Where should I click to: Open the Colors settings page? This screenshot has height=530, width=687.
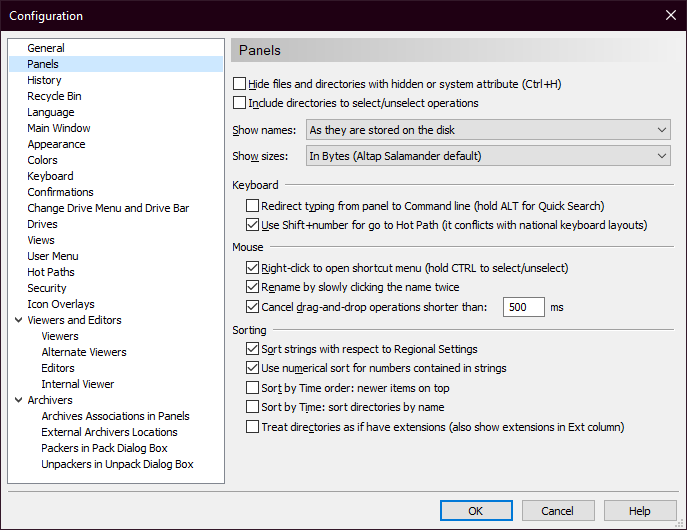coord(42,160)
